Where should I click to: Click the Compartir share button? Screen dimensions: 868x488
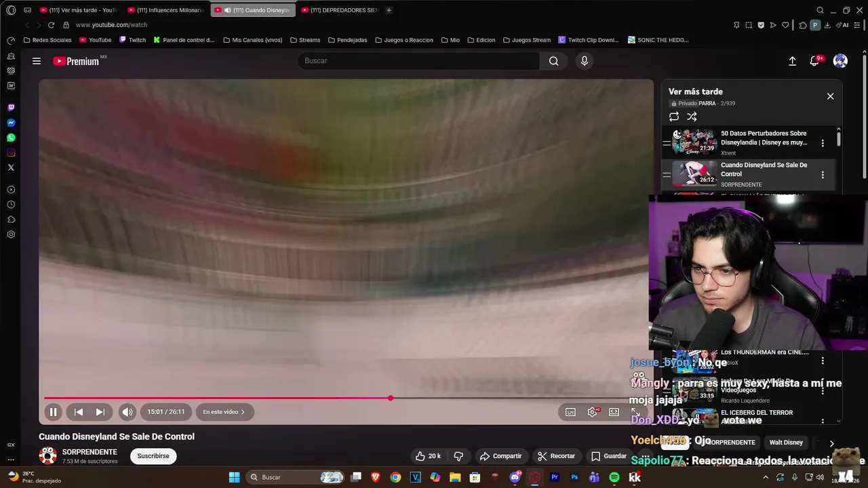500,456
